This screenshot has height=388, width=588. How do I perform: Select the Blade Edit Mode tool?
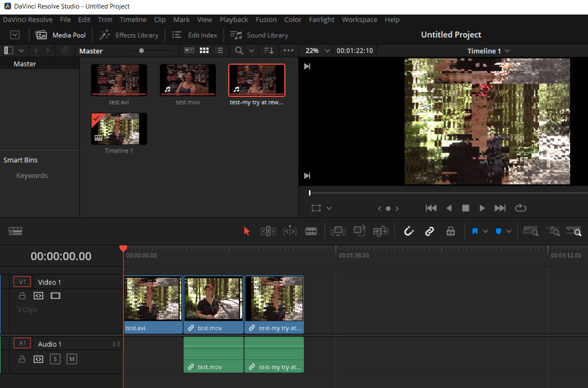pos(311,231)
